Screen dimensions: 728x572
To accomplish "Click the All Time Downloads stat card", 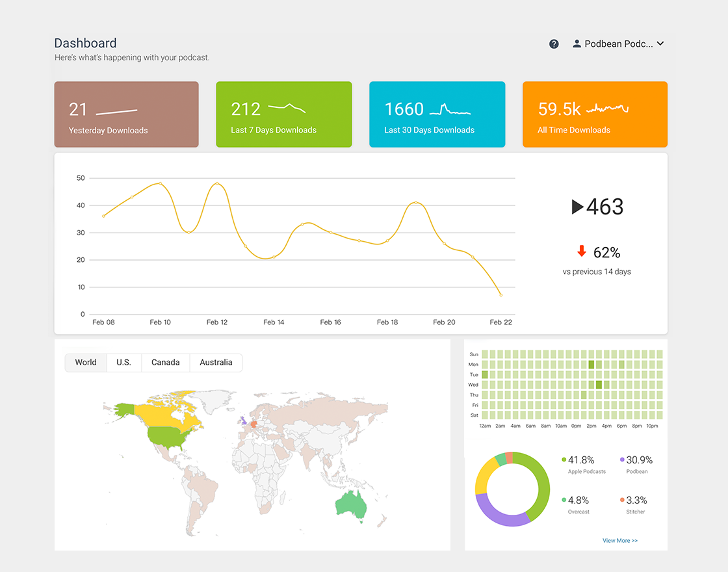I will click(x=595, y=114).
